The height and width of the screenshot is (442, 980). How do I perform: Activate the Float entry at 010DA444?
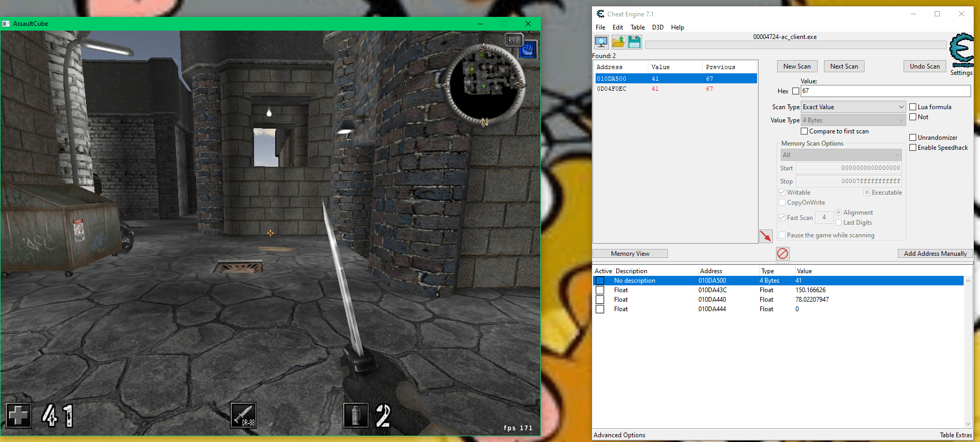tap(600, 309)
